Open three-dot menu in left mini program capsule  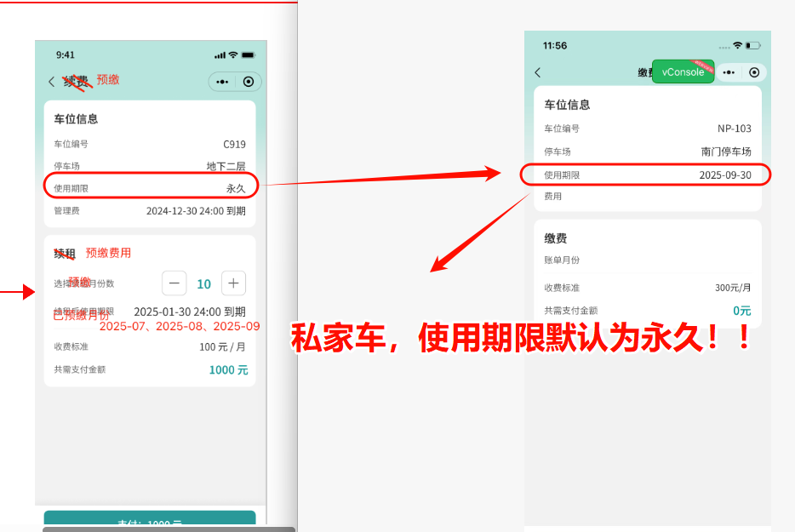[x=222, y=82]
